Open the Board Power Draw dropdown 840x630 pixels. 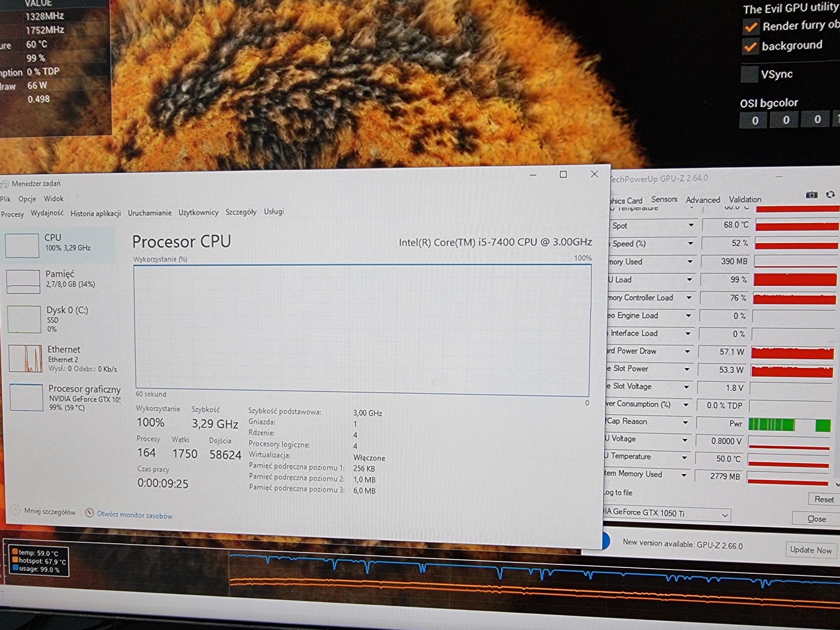(x=687, y=351)
